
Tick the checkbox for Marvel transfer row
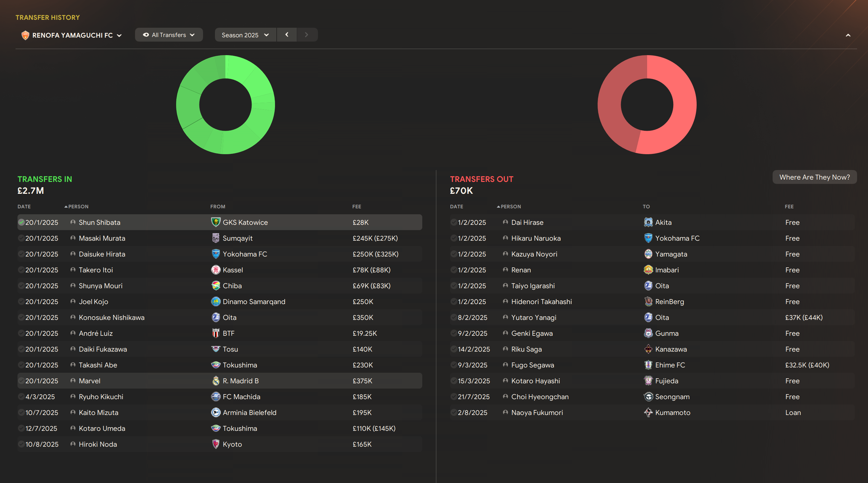pos(21,381)
